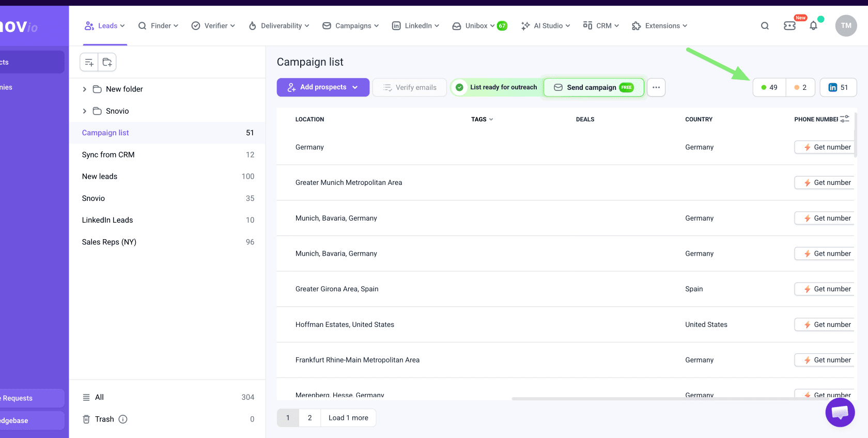868x438 pixels.
Task: Click Load 1 more button
Action: [348, 418]
